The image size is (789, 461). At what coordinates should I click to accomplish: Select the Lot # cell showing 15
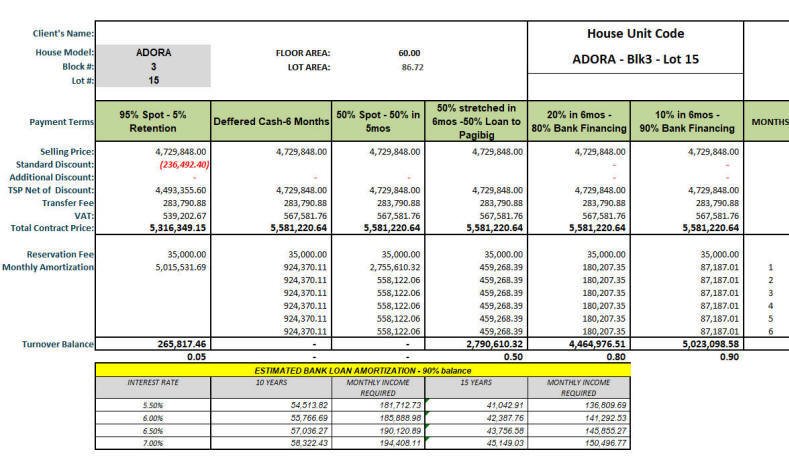(x=153, y=80)
